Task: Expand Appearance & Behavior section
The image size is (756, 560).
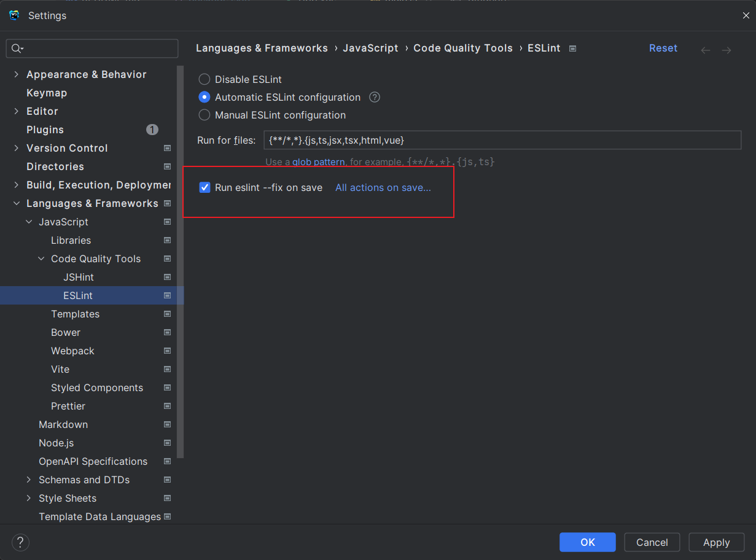Action: (17, 74)
